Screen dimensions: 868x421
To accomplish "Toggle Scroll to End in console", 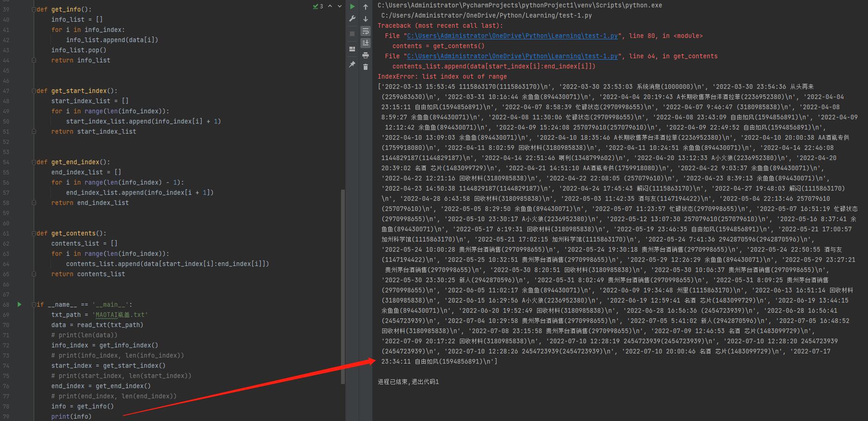I will click(366, 43).
